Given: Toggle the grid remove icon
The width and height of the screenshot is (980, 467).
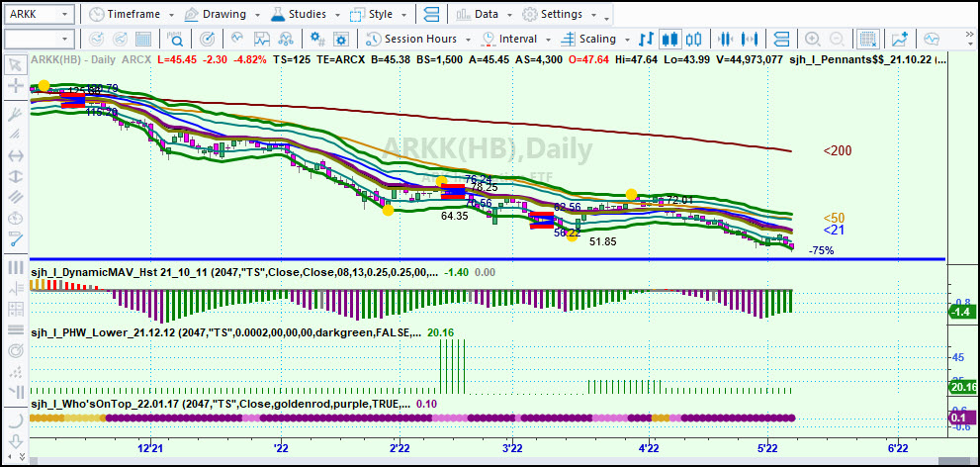Looking at the screenshot, I should coord(867,39).
